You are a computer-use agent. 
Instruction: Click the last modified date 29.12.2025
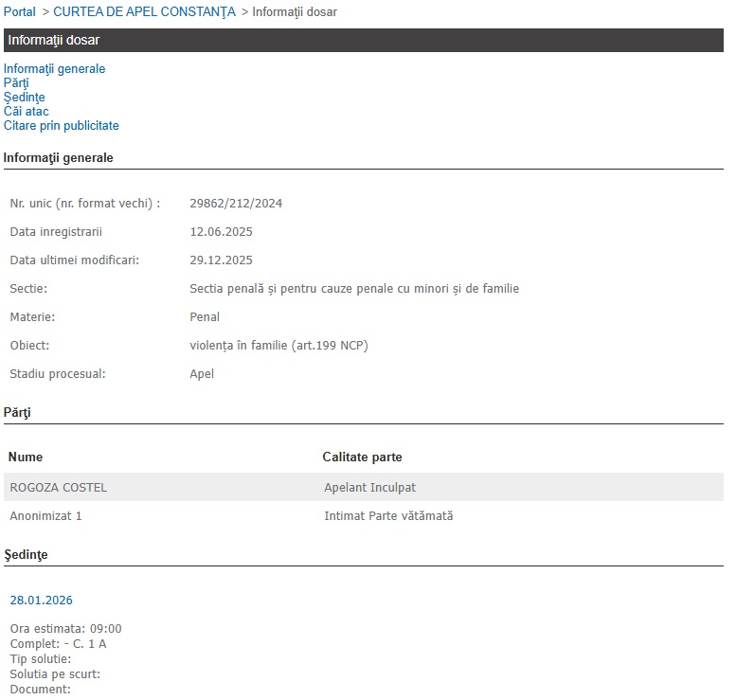pyautogui.click(x=221, y=260)
